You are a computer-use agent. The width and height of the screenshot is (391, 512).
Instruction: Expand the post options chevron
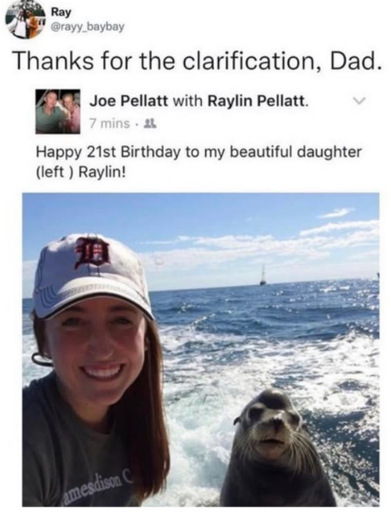[x=360, y=100]
